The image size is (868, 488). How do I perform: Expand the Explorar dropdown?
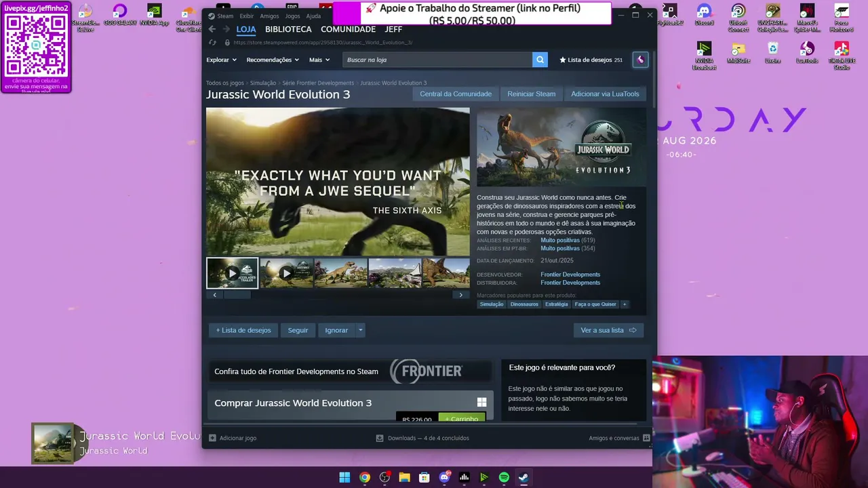222,60
